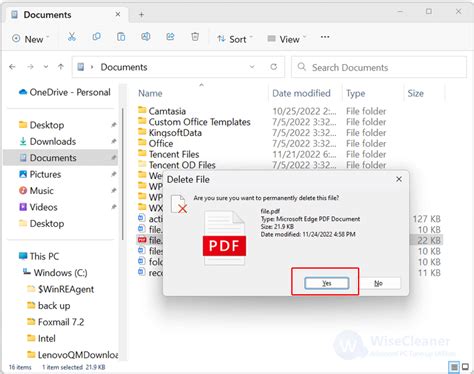Click the Cut scissors icon
Screen dimensions: 474x374
72,37
